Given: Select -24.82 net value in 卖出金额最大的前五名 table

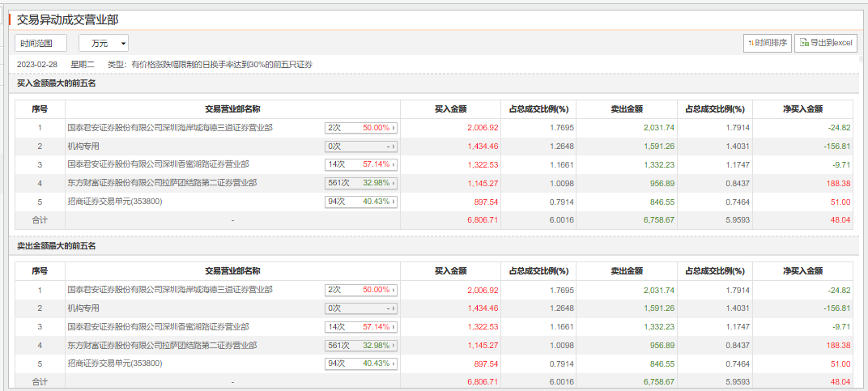Looking at the screenshot, I should click(x=839, y=290).
